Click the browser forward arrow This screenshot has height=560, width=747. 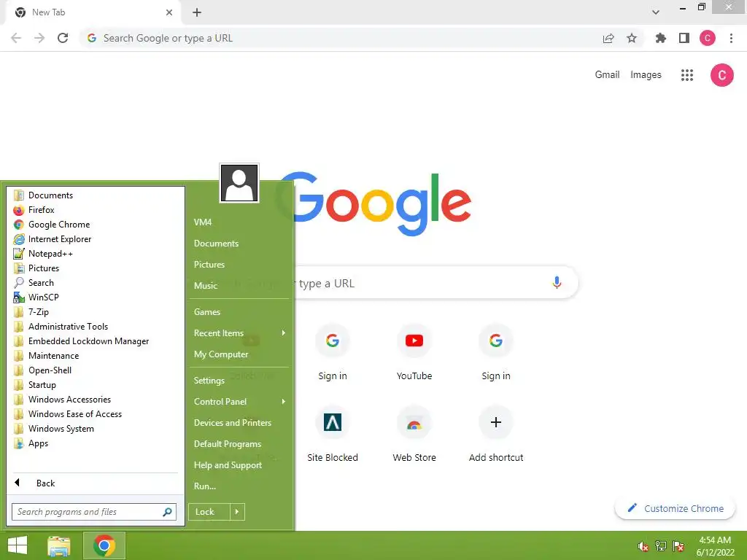[x=39, y=38]
